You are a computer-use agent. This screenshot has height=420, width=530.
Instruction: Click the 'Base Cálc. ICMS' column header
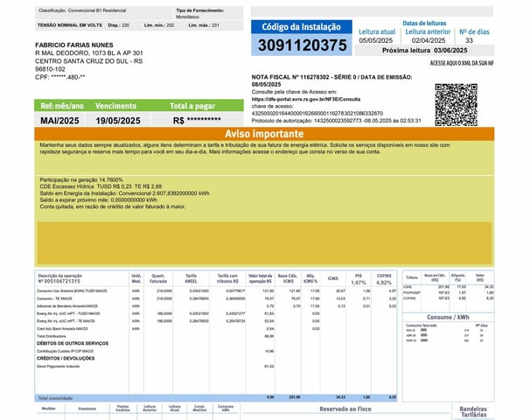coord(289,278)
